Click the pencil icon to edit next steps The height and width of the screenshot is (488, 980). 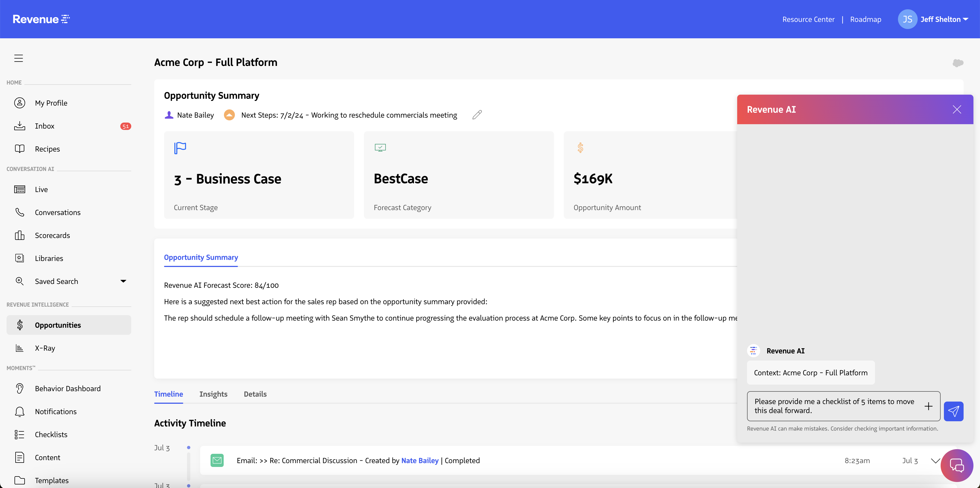[x=477, y=115]
